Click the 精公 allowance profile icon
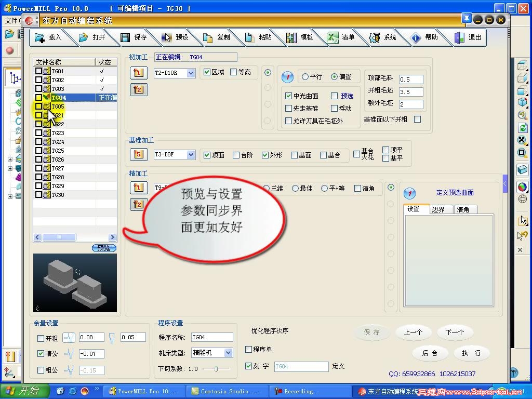 [x=69, y=354]
